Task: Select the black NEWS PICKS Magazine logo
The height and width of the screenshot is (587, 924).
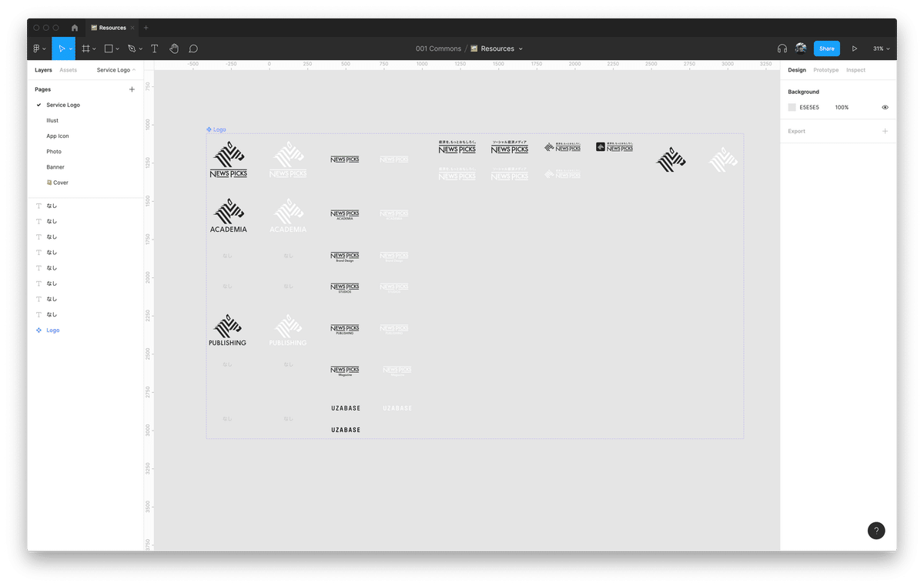Action: 345,371
